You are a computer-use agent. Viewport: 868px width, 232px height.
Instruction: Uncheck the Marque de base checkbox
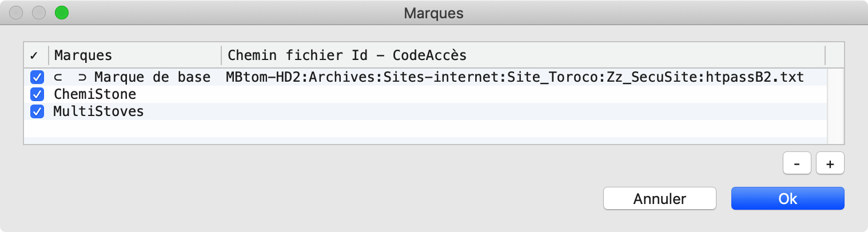pos(37,77)
